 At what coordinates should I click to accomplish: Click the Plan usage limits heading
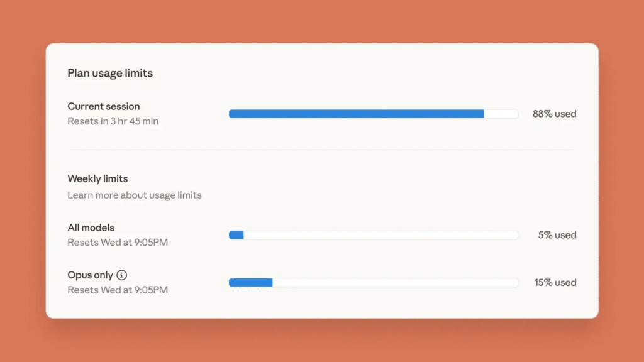click(110, 73)
